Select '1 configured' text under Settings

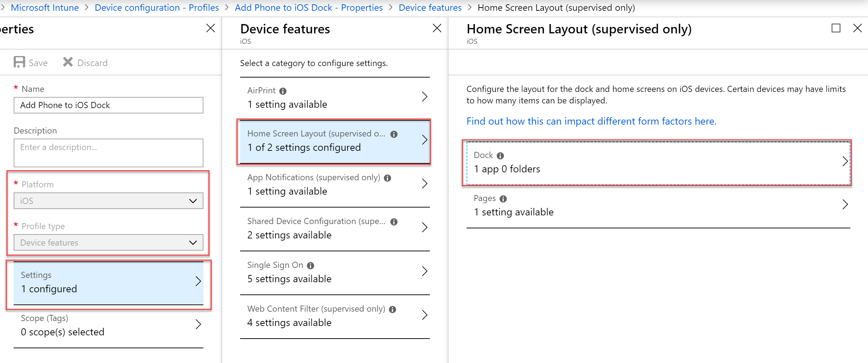click(49, 289)
